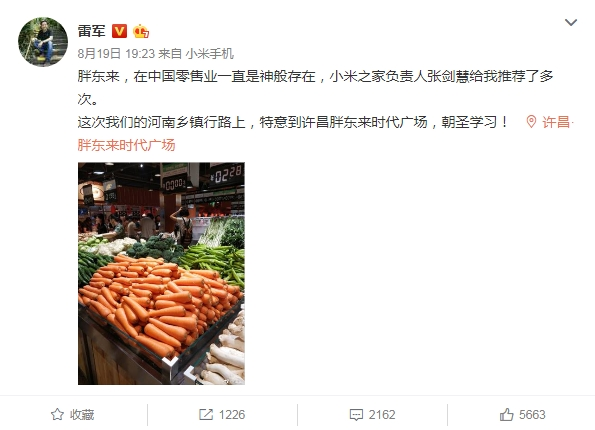Click the 雷军 username link
The height and width of the screenshot is (430, 595).
91,31
